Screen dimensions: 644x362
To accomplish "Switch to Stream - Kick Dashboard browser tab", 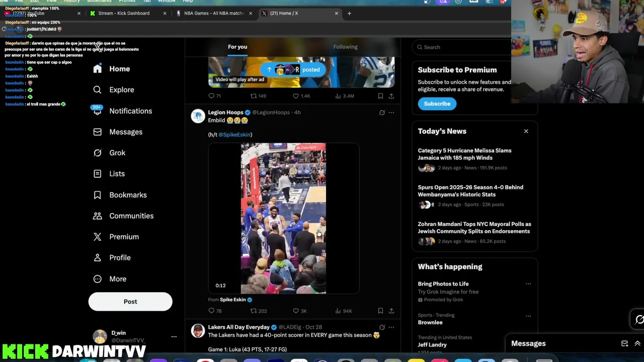I will [124, 14].
